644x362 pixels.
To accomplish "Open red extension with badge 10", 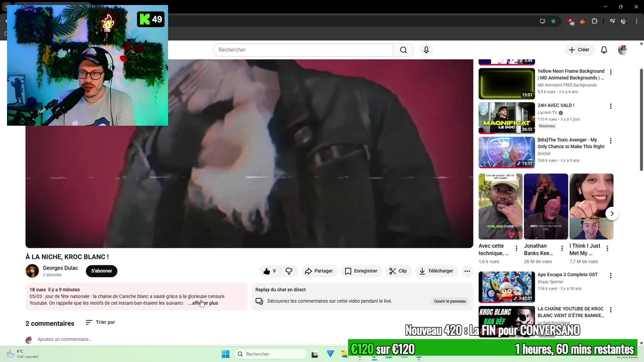I will coord(571,22).
